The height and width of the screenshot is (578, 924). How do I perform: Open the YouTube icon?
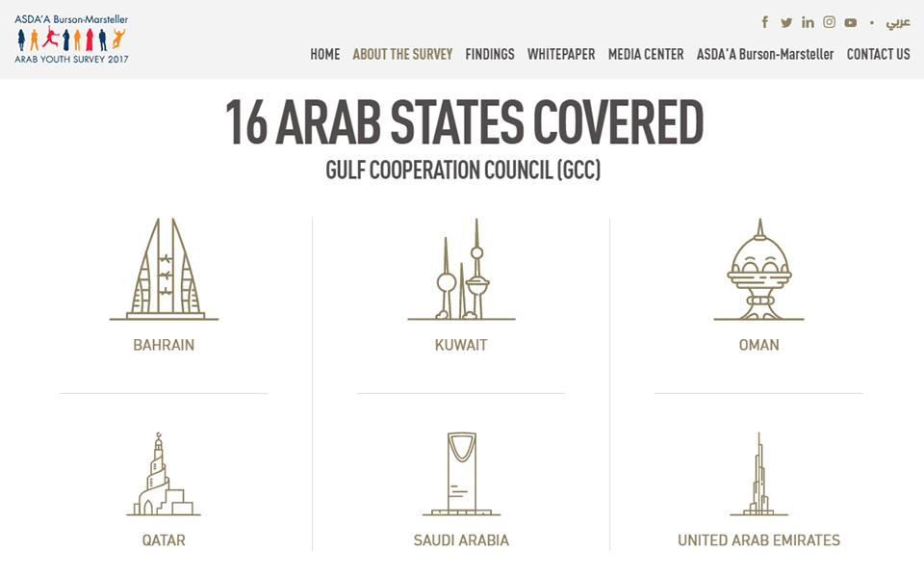point(850,23)
